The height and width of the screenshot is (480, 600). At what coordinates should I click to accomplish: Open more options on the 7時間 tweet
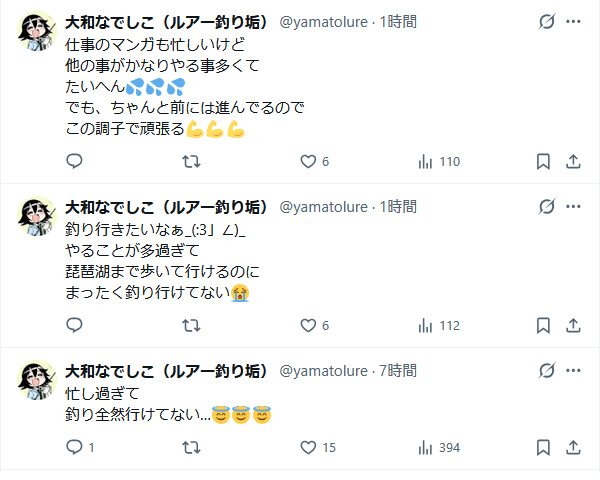point(573,371)
